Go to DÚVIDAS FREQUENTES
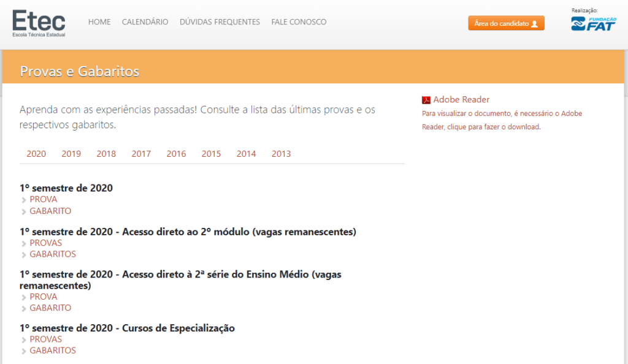The image size is (628, 364). [x=219, y=22]
